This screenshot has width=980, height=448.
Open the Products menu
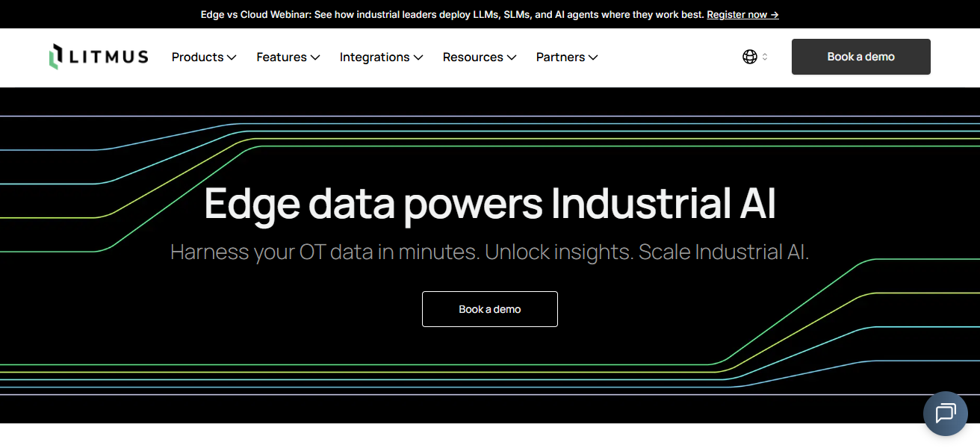click(197, 57)
